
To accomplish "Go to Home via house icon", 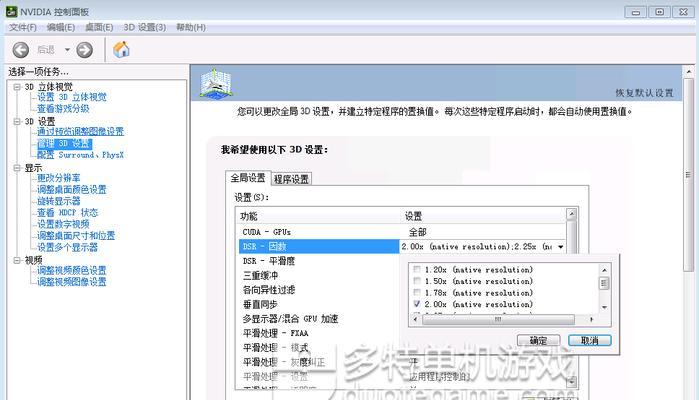I will point(121,49).
